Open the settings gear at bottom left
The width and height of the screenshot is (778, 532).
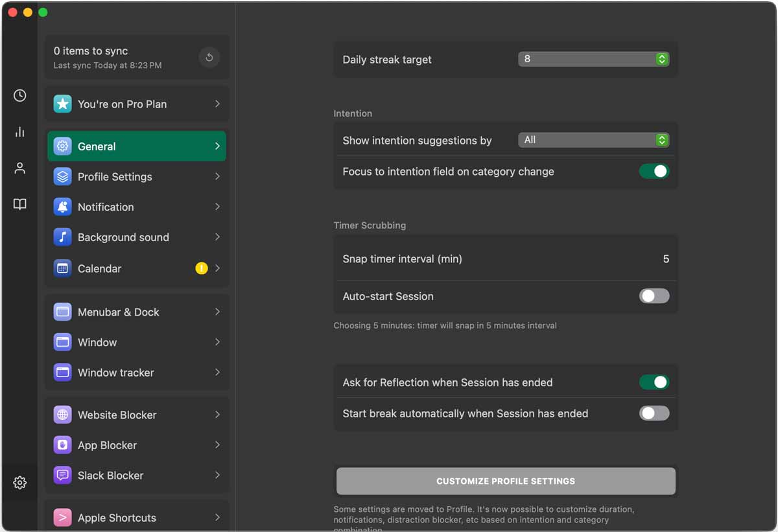tap(19, 482)
